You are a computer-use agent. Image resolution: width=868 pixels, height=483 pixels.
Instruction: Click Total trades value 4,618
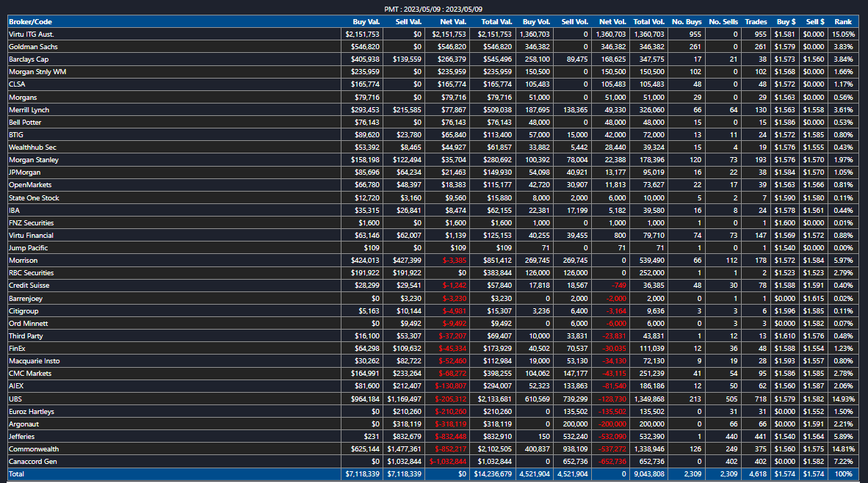(x=758, y=474)
